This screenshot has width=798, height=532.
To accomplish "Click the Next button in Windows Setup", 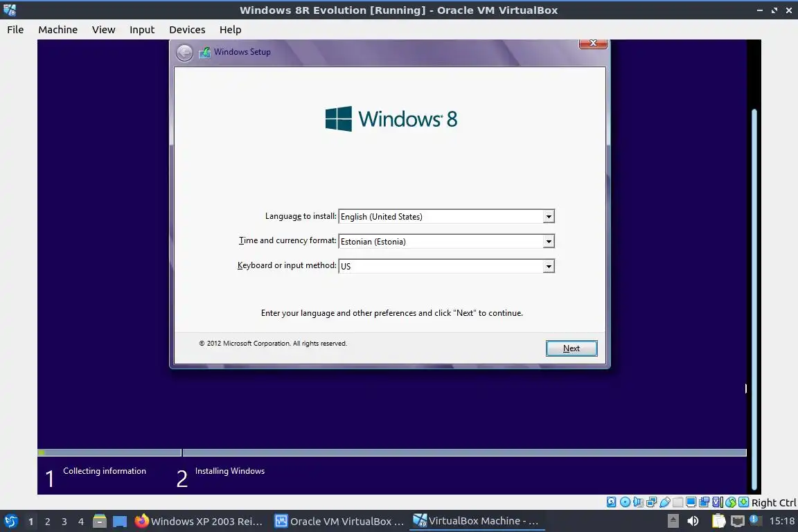I will [571, 348].
